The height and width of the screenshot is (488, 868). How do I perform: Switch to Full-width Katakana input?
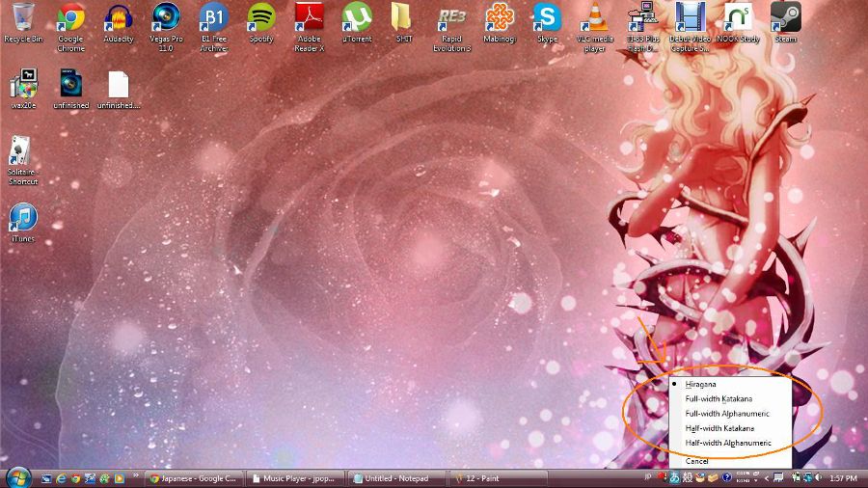(719, 398)
